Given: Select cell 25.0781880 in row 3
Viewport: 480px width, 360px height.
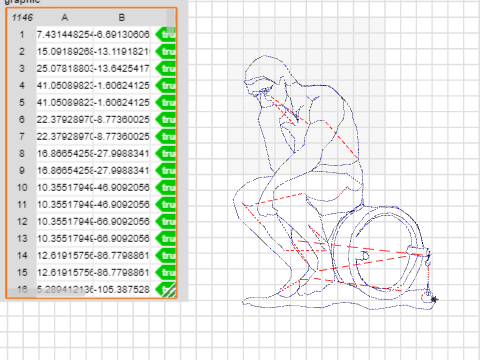Looking at the screenshot, I should point(65,68).
